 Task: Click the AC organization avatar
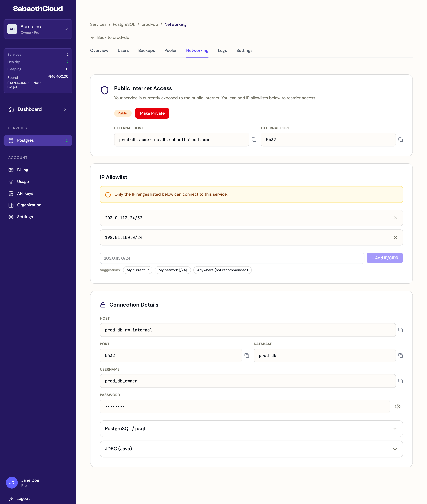tap(12, 29)
